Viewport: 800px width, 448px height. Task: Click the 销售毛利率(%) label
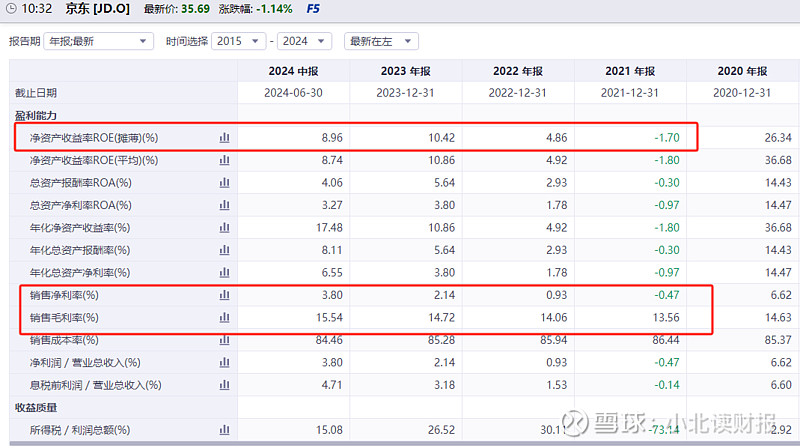[64, 317]
